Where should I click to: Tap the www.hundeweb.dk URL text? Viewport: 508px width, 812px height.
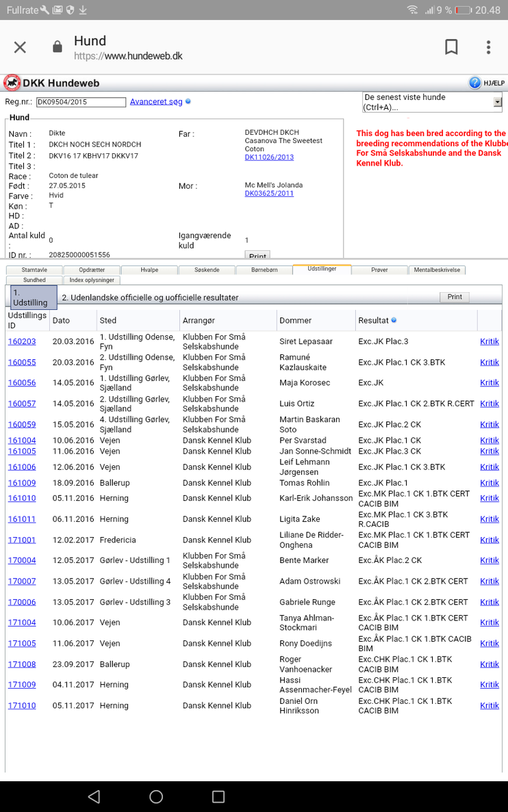[144, 56]
